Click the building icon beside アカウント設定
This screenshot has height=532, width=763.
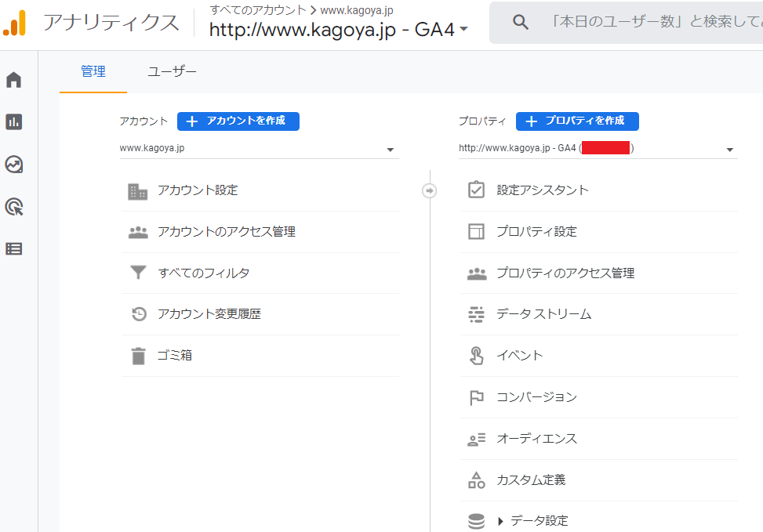click(x=138, y=191)
